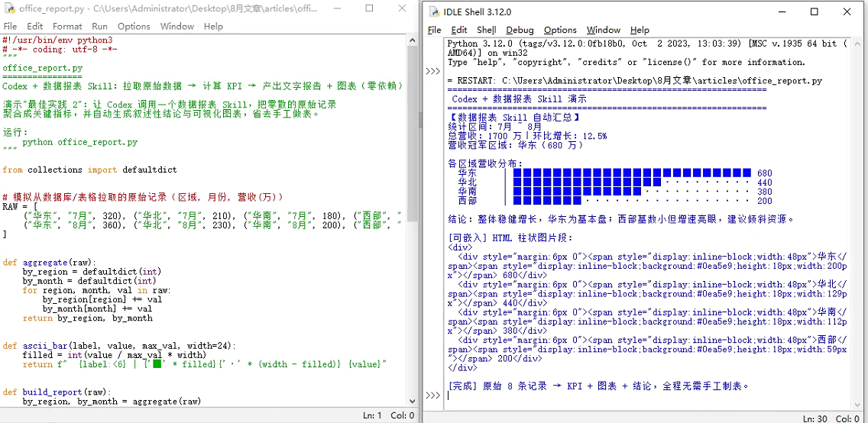Image resolution: width=868 pixels, height=423 pixels.
Task: Click 'Codex + 数据报表 Skill 演示' heading in shell
Action: point(520,99)
